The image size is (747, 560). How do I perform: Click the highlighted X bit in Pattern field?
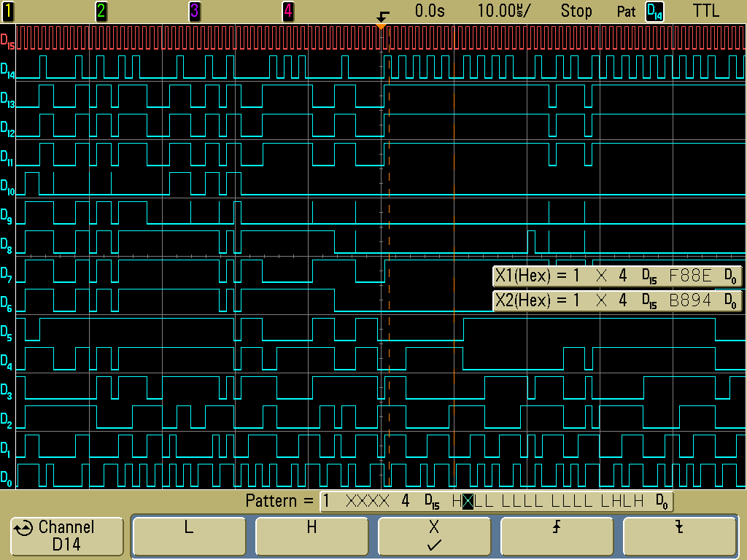click(468, 502)
